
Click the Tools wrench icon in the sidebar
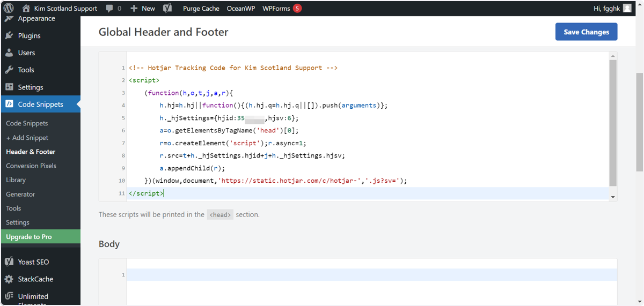pyautogui.click(x=9, y=70)
